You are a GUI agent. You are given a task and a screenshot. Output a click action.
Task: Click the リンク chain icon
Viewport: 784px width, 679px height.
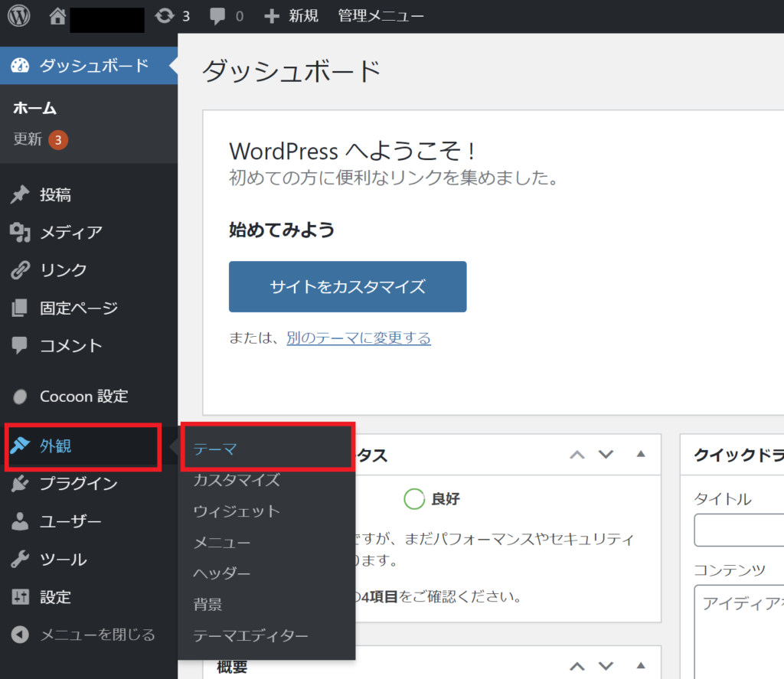[20, 270]
